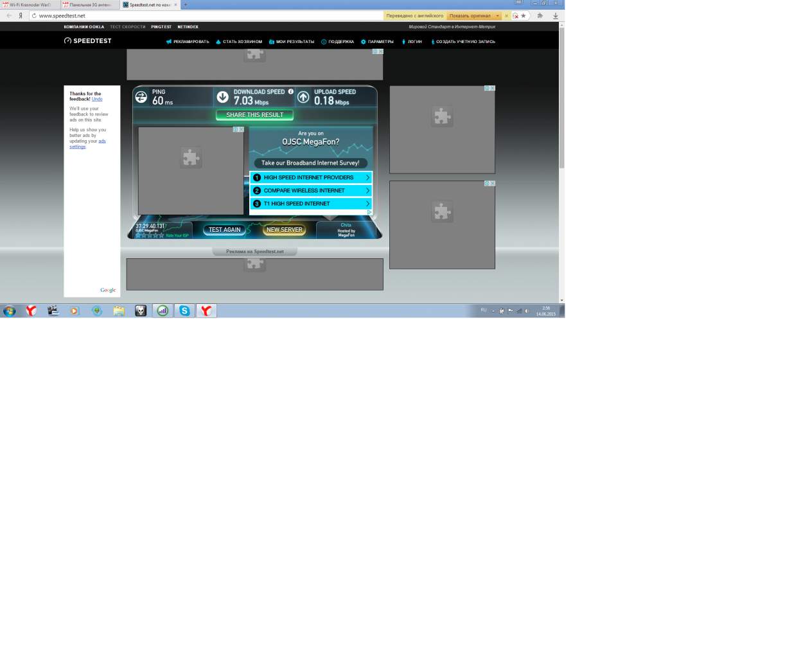812x658 pixels.
Task: Open COMPARE WIRELESS INTERNET ad link
Action: coord(311,190)
